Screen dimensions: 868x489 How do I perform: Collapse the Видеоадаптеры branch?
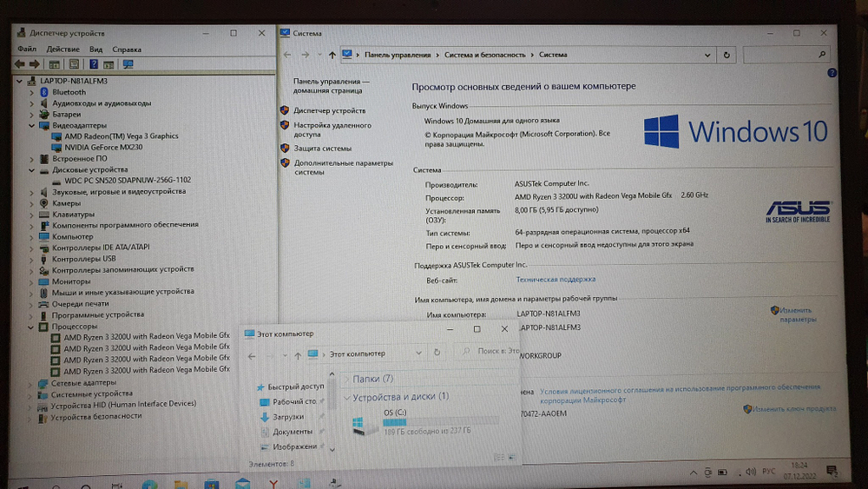click(x=31, y=126)
